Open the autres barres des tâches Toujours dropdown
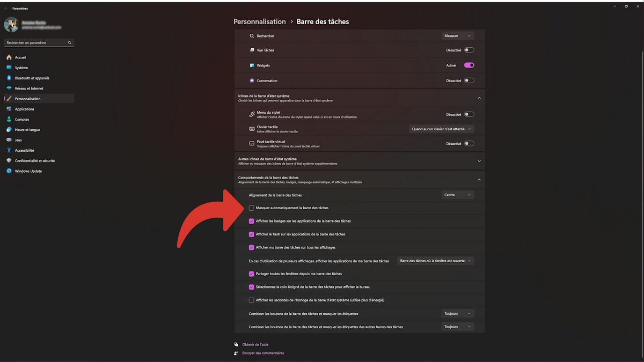Viewport: 644px width, 362px height. 458,327
